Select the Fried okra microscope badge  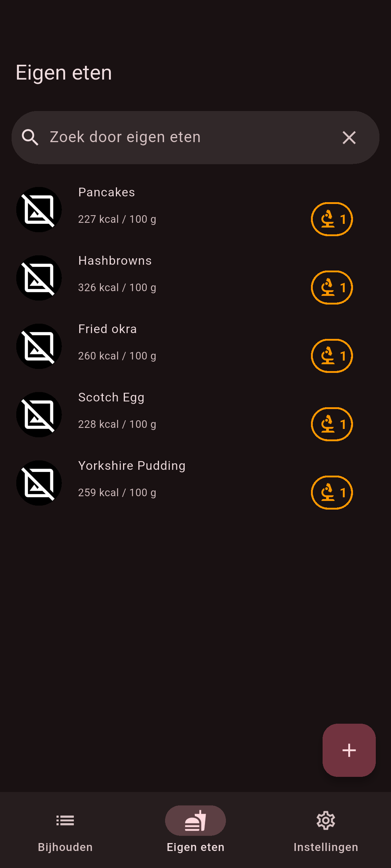click(x=332, y=356)
